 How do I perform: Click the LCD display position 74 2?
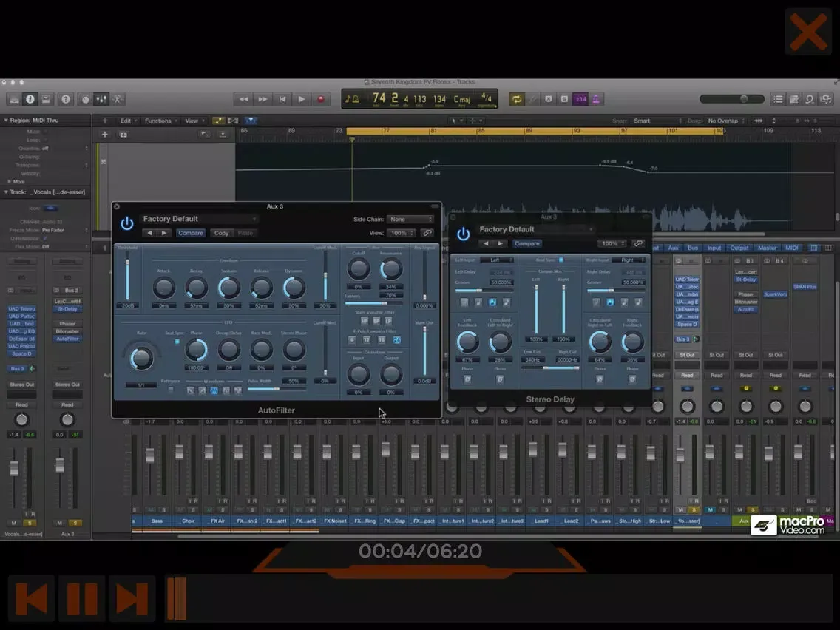tap(385, 98)
